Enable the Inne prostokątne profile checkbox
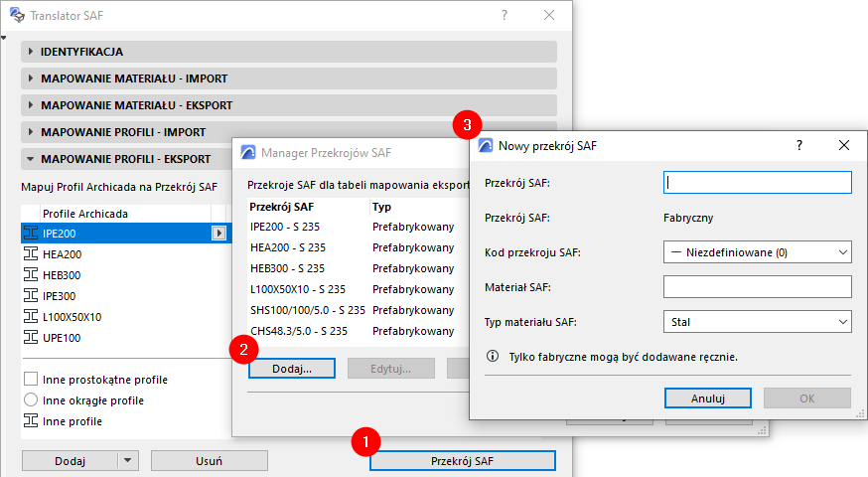 (31, 380)
